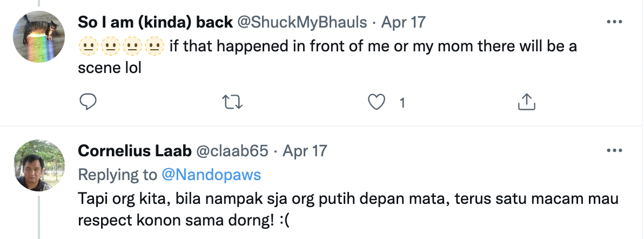Open more options on Cornelius Laab's tweet
The image size is (644, 239).
coord(615,150)
